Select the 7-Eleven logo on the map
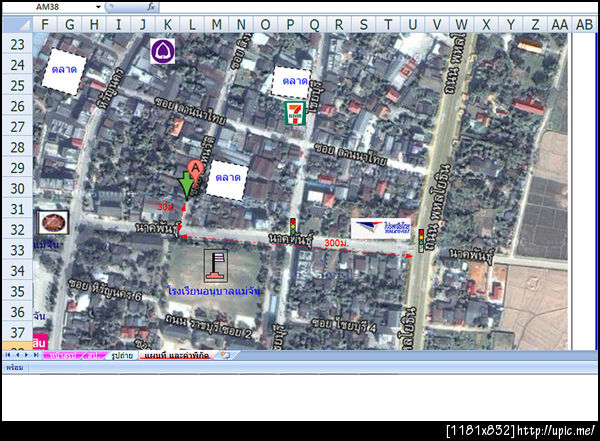 [x=295, y=113]
